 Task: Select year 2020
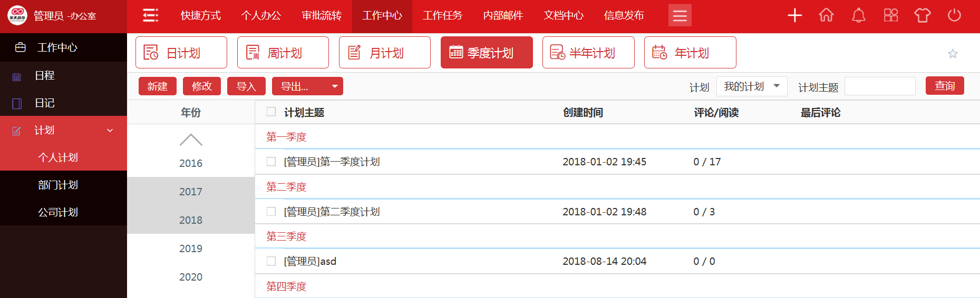coord(191,277)
